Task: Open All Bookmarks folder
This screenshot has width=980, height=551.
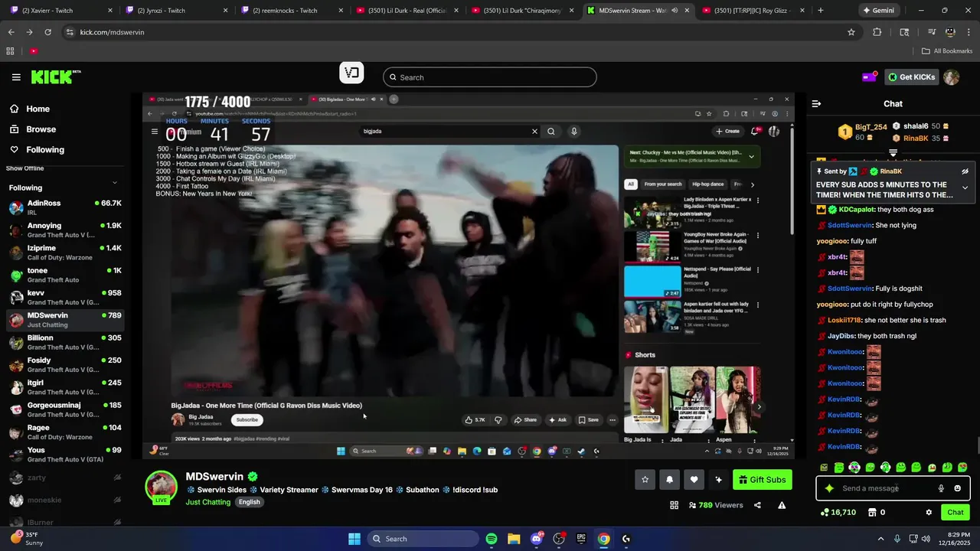Action: point(947,51)
